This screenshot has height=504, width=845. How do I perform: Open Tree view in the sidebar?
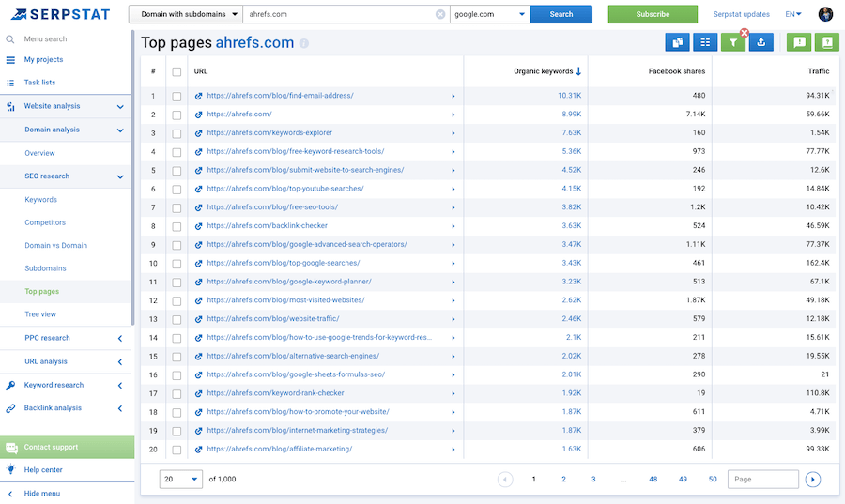(x=40, y=314)
